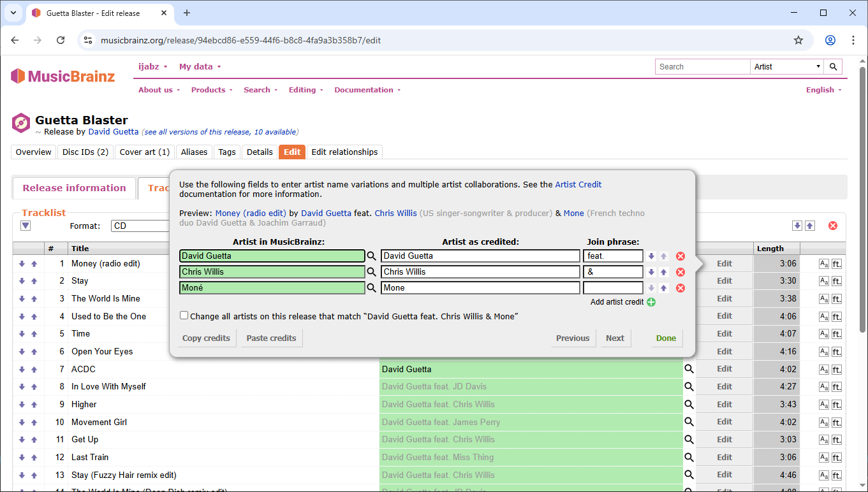Bookmark this page with star icon
This screenshot has width=868, height=492.
(x=798, y=40)
